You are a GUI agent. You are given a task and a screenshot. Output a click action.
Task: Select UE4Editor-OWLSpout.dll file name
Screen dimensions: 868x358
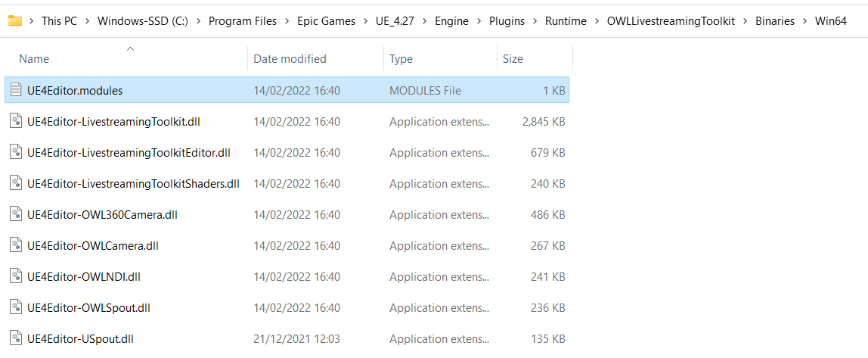pyautogui.click(x=88, y=307)
